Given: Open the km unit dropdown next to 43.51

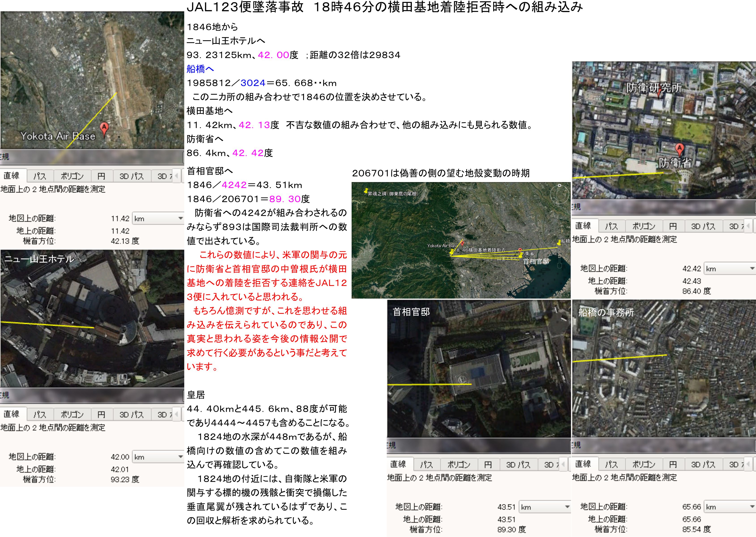Looking at the screenshot, I should (567, 507).
